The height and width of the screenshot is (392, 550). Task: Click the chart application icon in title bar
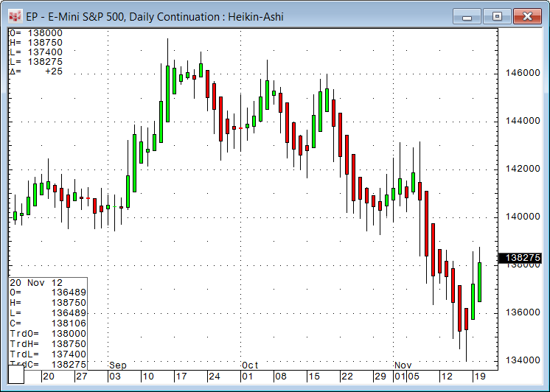point(14,15)
